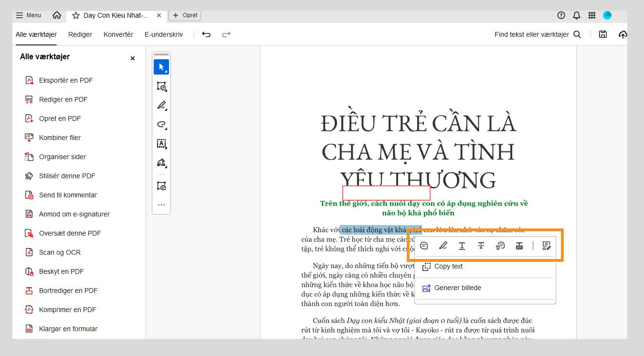This screenshot has width=644, height=356.
Task: Click the Opret new tab button
Action: pyautogui.click(x=185, y=15)
